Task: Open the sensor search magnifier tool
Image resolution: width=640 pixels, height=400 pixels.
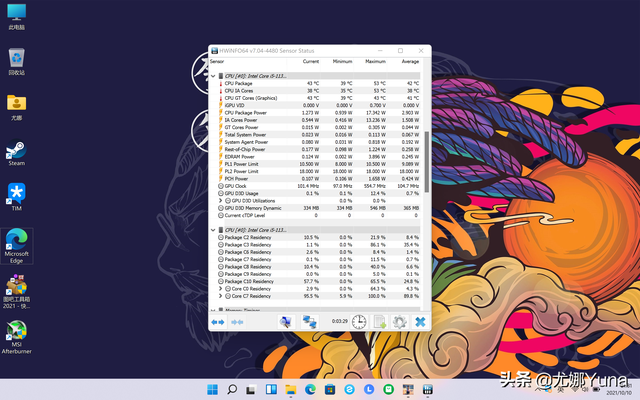Action: click(x=285, y=321)
